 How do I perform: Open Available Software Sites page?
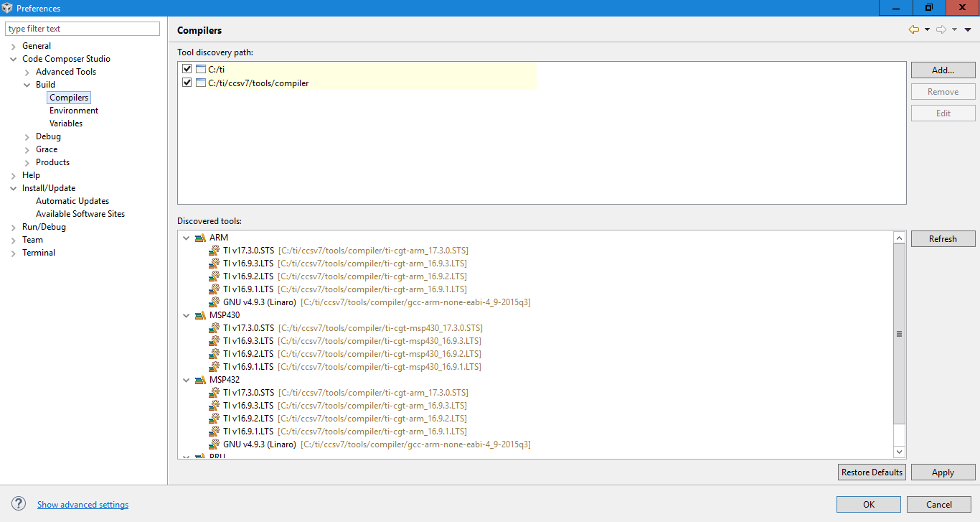(x=80, y=214)
